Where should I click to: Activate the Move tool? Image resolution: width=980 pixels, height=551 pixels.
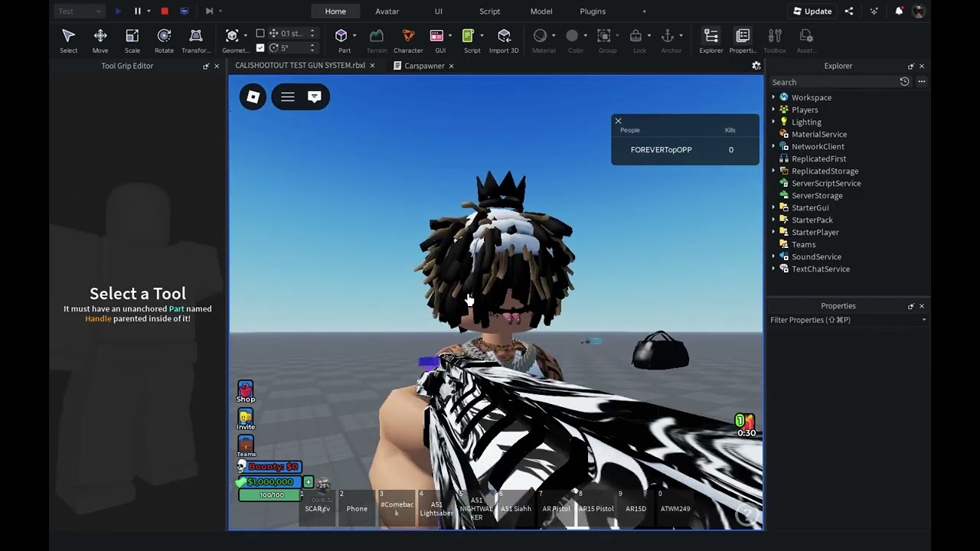tap(100, 41)
